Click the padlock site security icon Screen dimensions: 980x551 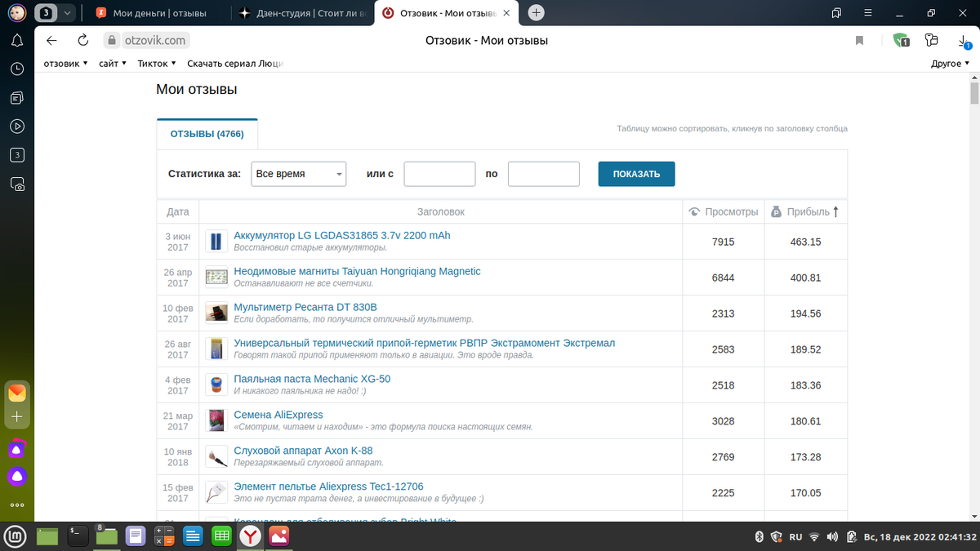[x=113, y=40]
